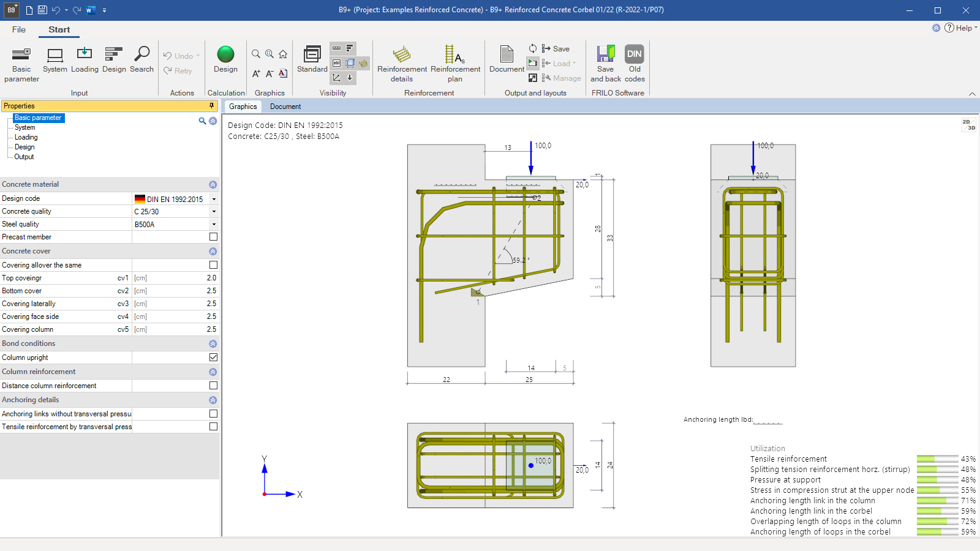This screenshot has width=980, height=551.
Task: Click the pin icon on Properties panel
Action: 212,105
